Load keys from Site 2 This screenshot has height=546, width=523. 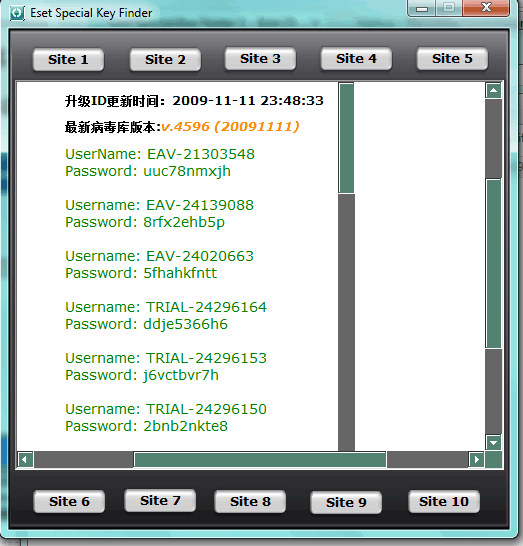(x=165, y=60)
